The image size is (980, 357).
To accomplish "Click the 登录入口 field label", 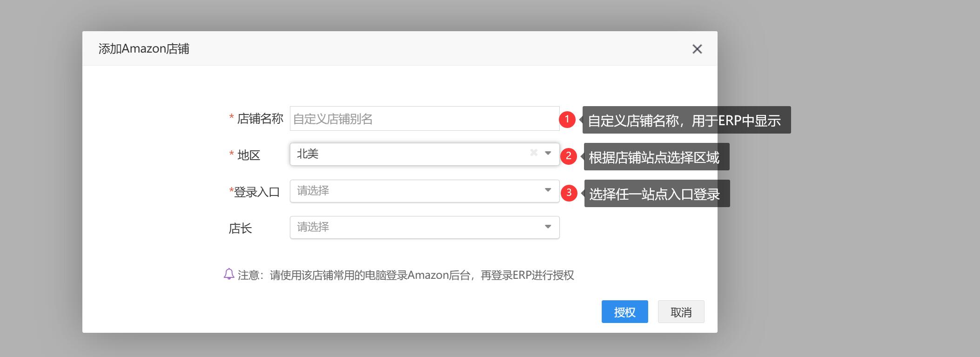I will [x=256, y=192].
